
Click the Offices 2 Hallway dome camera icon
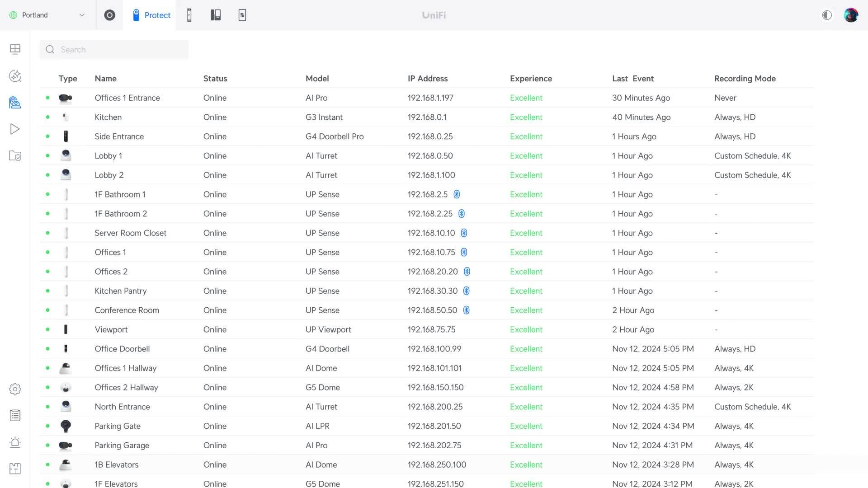[x=66, y=388]
